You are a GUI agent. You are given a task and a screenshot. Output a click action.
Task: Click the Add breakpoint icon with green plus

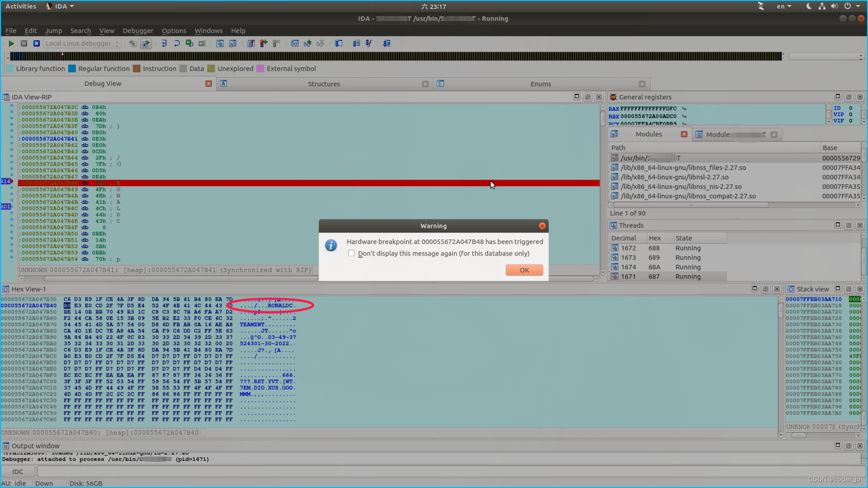[x=263, y=44]
